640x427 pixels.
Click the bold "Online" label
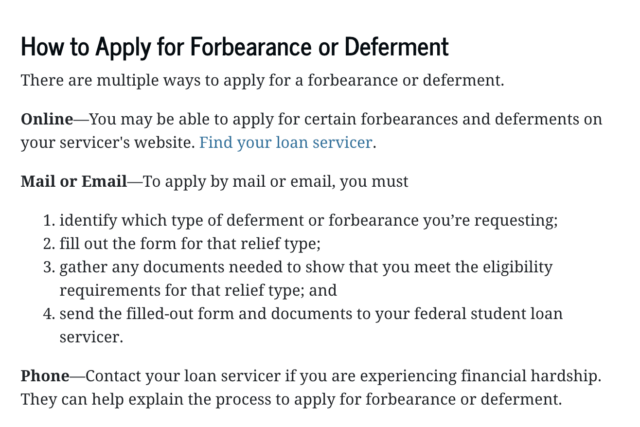[x=46, y=119]
